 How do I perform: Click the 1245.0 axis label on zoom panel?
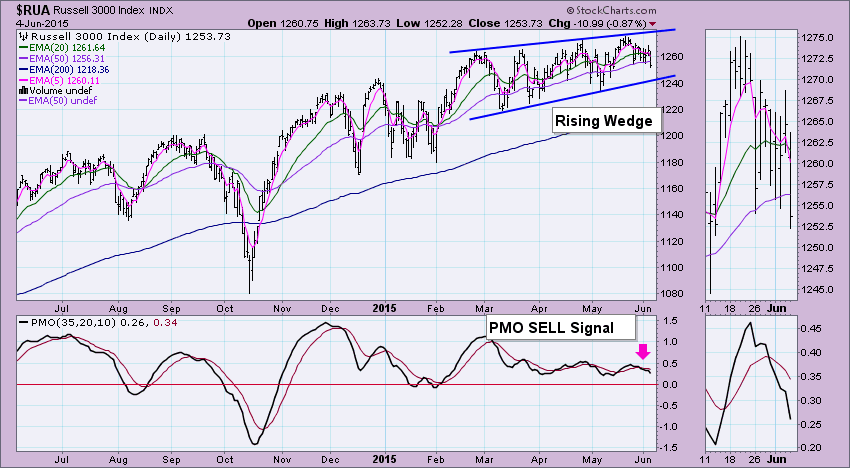[x=816, y=290]
